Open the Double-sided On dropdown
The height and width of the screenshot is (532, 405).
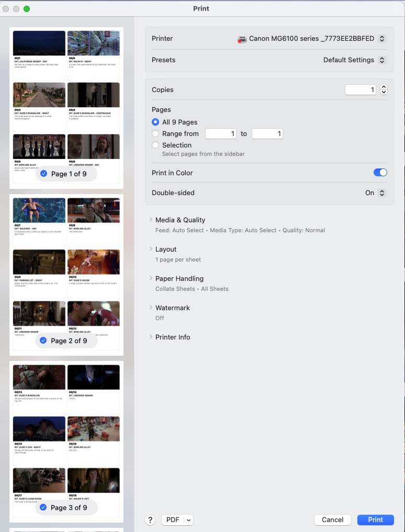coord(382,193)
